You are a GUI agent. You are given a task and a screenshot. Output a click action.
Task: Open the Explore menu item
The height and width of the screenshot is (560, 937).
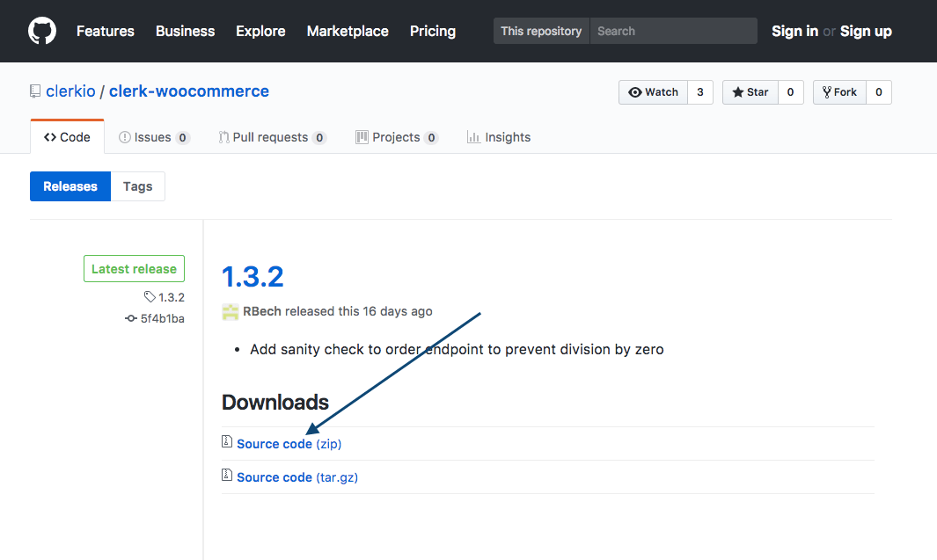tap(260, 31)
